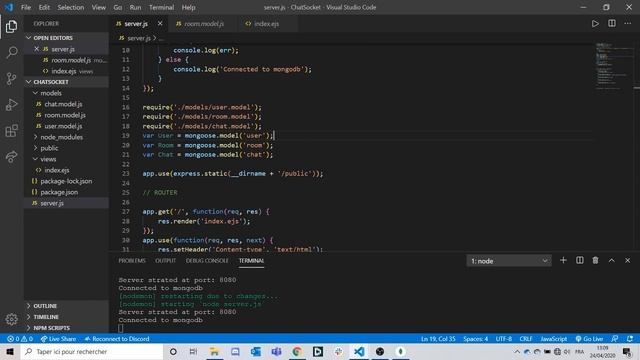Open the Windows Start menu
Screen dimensions: 640x360
[x=10, y=351]
